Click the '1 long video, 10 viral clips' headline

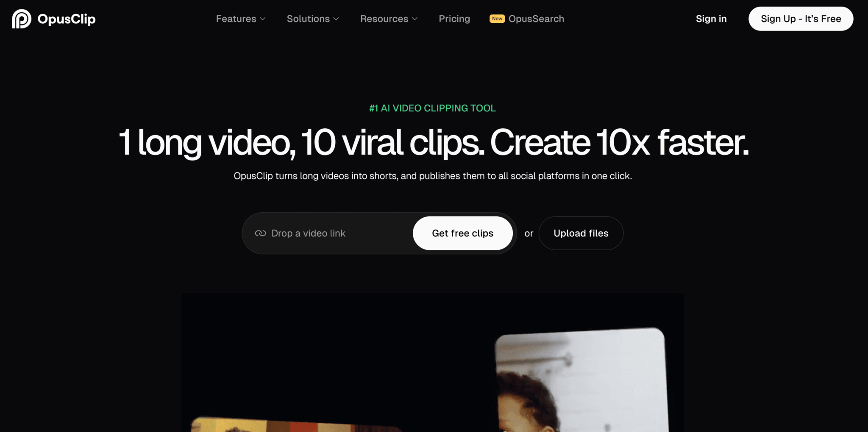pos(433,143)
